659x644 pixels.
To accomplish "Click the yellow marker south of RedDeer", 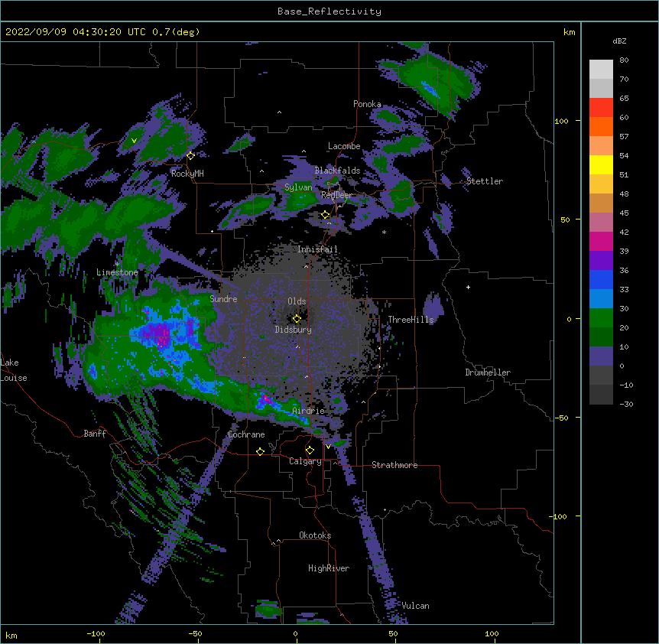I will tap(326, 215).
